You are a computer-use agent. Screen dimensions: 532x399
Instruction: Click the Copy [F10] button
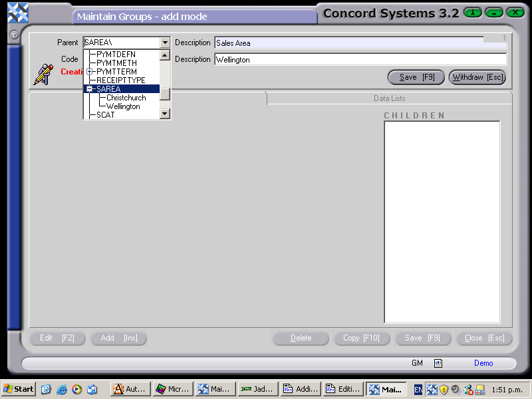[362, 338]
